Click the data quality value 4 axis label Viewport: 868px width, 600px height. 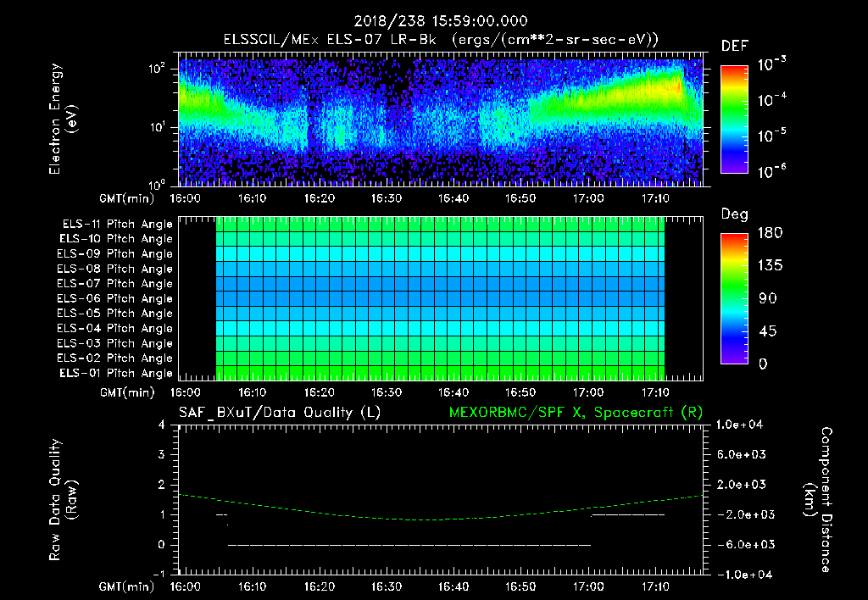click(x=162, y=425)
